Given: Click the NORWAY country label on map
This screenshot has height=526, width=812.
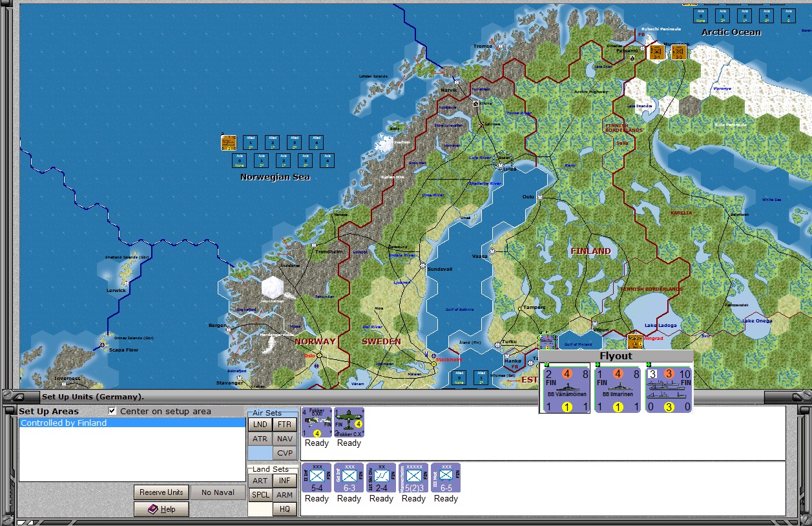Looking at the screenshot, I should [315, 341].
